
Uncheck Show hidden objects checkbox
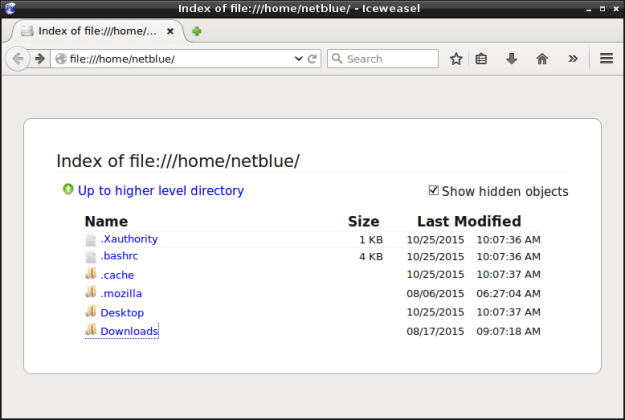point(433,190)
